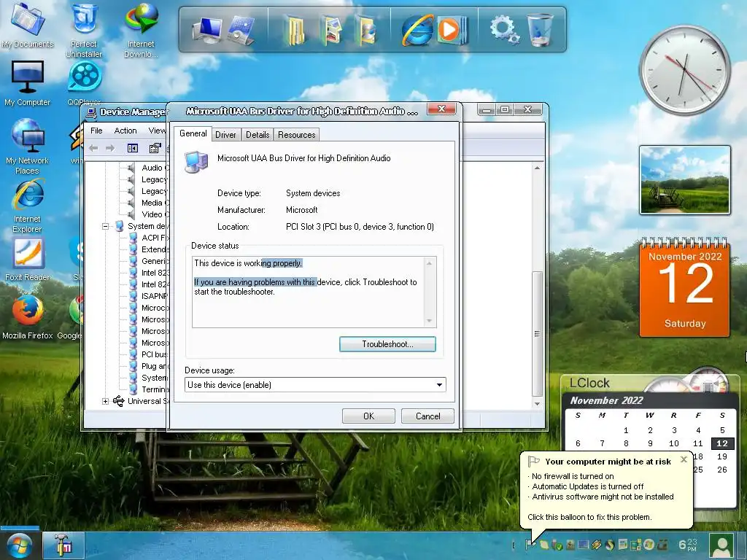Open the My Documents desktop icon
Image resolution: width=747 pixels, height=560 pixels.
[27, 26]
